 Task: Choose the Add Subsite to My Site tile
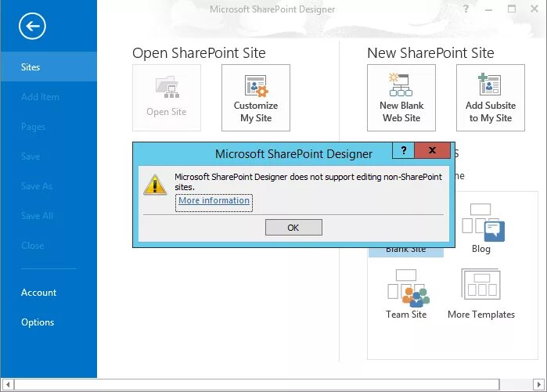pos(491,98)
